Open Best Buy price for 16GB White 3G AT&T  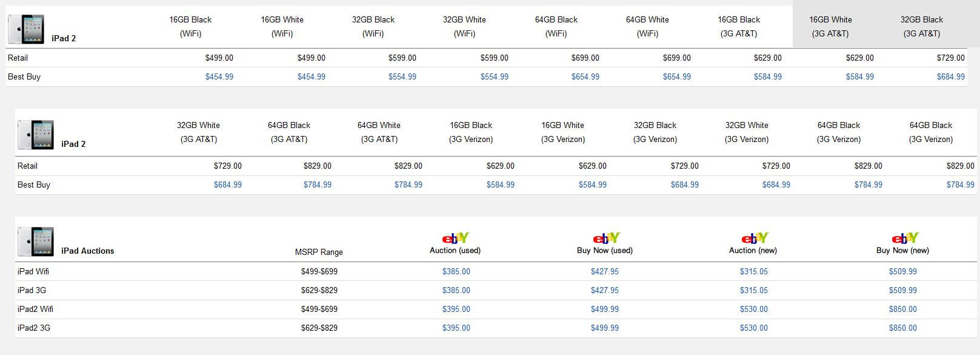click(860, 77)
